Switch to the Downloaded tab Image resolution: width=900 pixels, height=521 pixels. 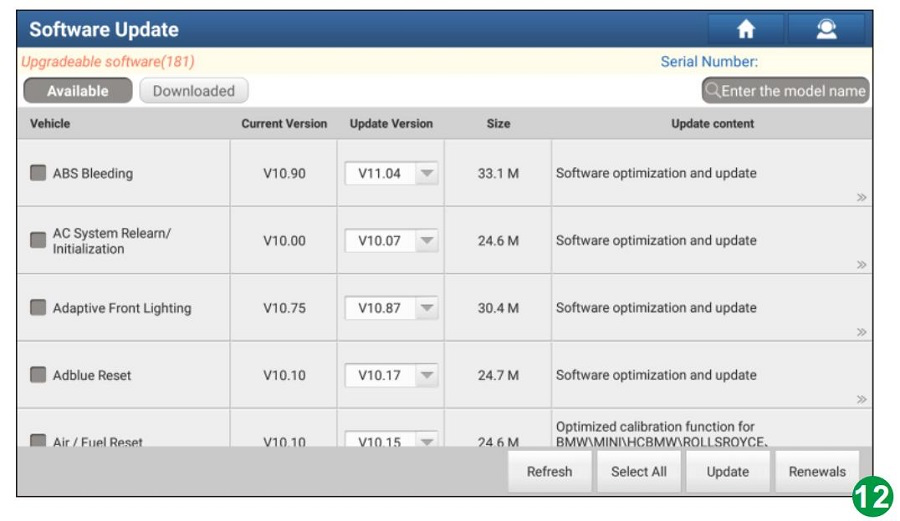193,91
